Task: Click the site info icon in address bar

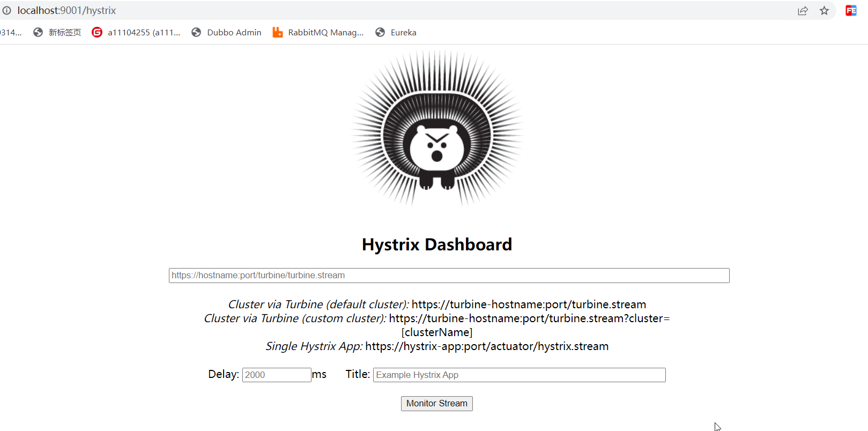Action: (x=6, y=10)
